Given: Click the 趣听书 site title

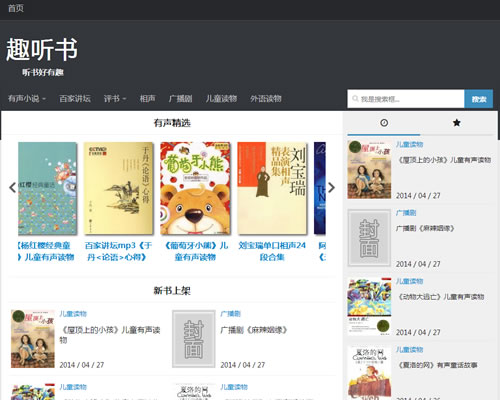Looking at the screenshot, I should [x=42, y=49].
